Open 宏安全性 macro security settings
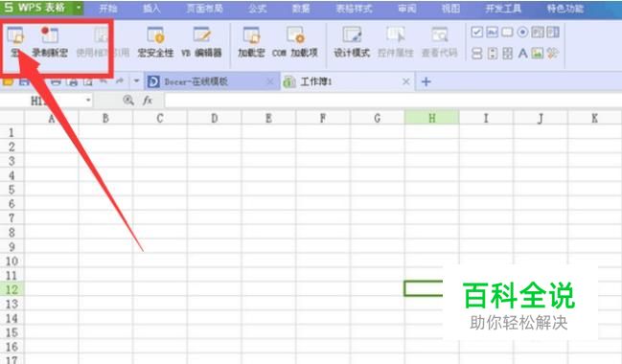 (x=155, y=42)
